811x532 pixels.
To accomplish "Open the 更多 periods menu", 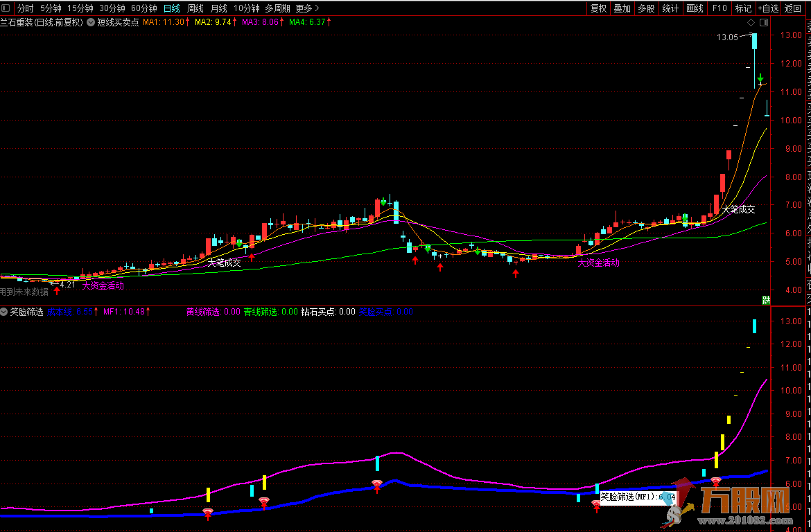I will pos(307,8).
